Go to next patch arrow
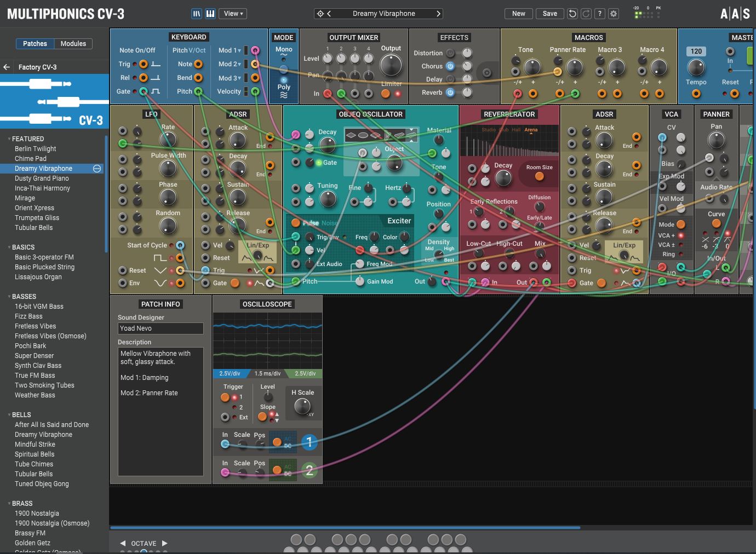The image size is (756, 554). (x=438, y=14)
